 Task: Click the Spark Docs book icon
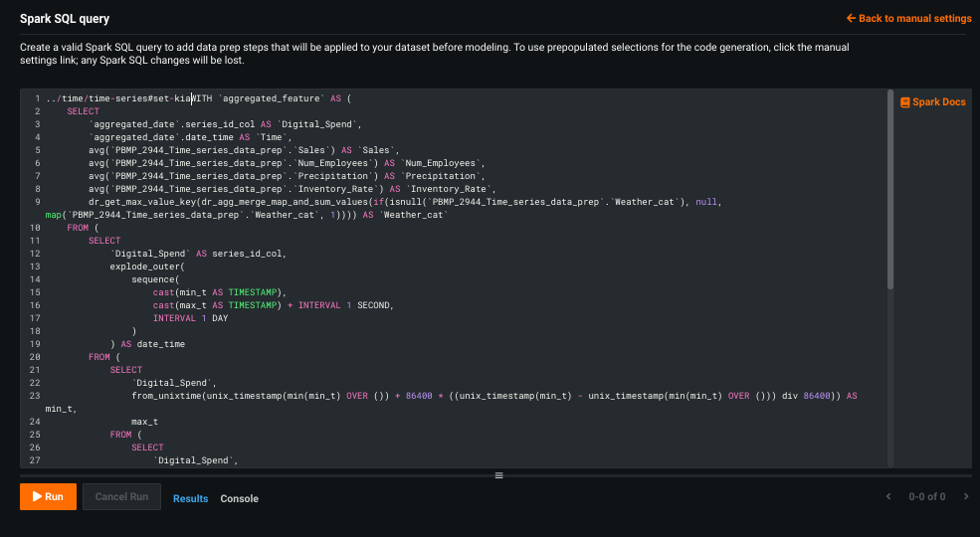tap(904, 102)
